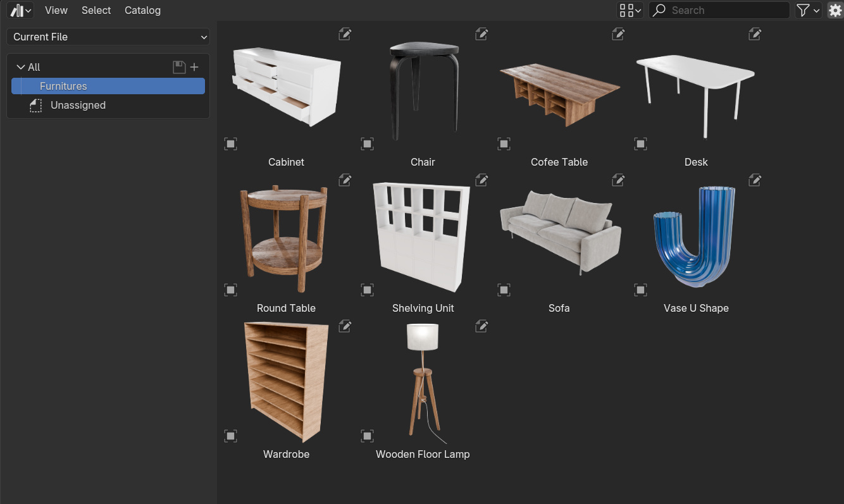Click the object type icon on Chair
This screenshot has height=504, width=844.
(x=367, y=144)
